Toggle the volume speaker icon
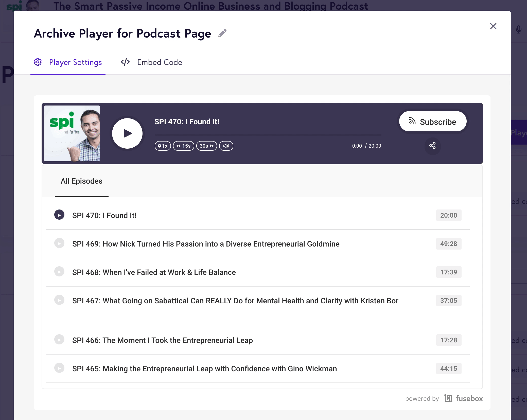Screen dimensions: 527x420 point(226,146)
